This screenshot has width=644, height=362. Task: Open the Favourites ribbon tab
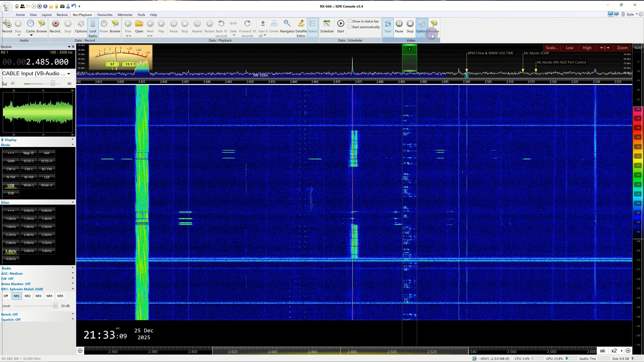point(105,15)
